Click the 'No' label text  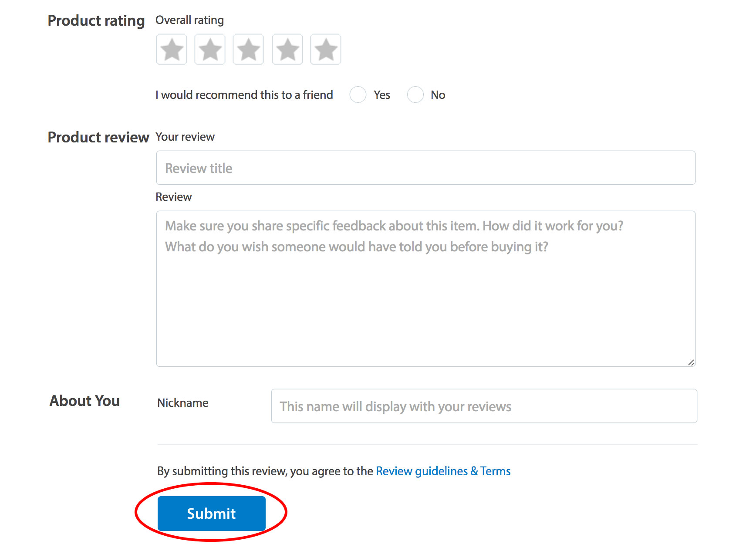click(x=438, y=95)
